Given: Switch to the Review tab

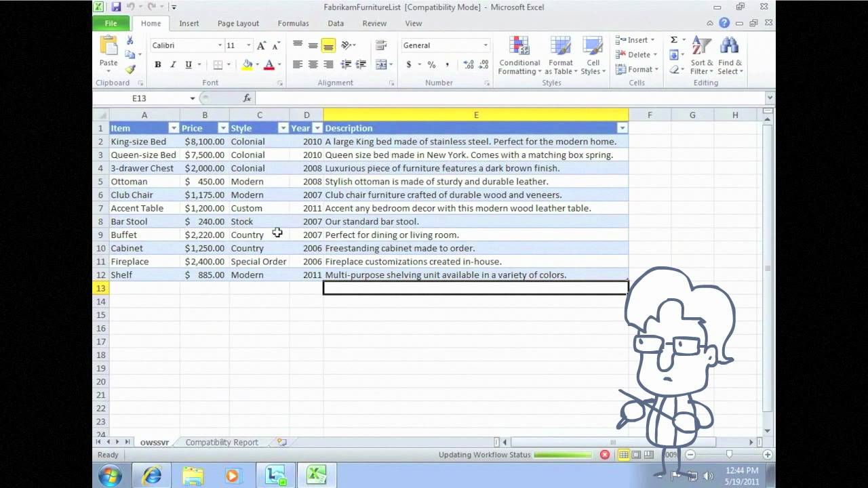Looking at the screenshot, I should [374, 23].
